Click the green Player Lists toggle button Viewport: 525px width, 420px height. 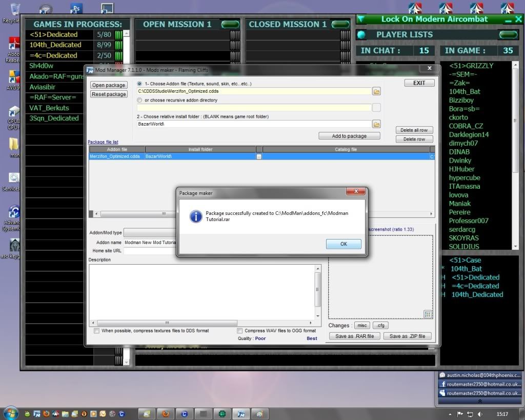(x=508, y=35)
